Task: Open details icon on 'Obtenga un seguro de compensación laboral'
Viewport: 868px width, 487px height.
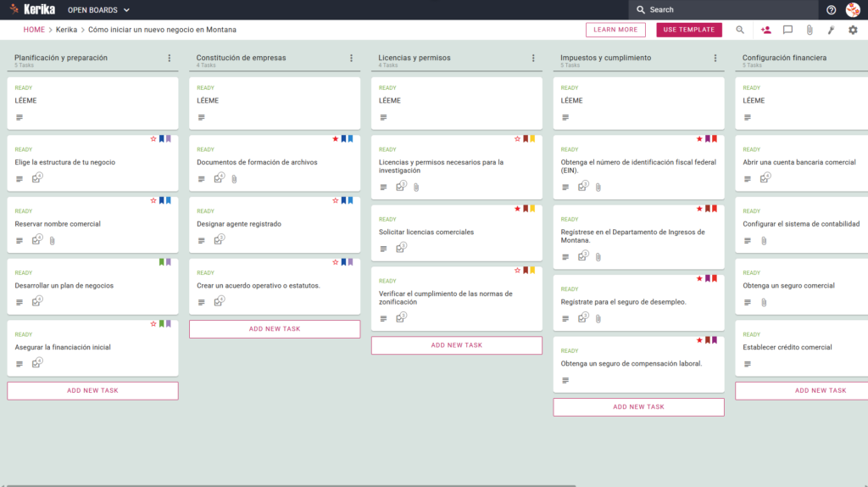Action: (x=565, y=381)
